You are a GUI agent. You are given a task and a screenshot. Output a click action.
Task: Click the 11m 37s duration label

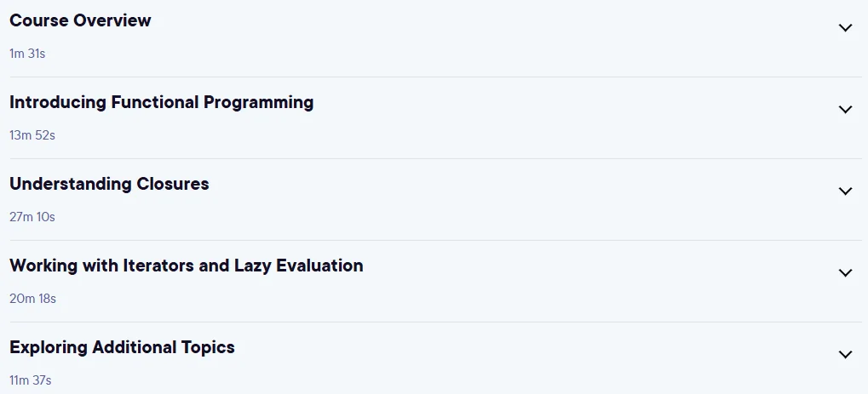pyautogui.click(x=31, y=380)
